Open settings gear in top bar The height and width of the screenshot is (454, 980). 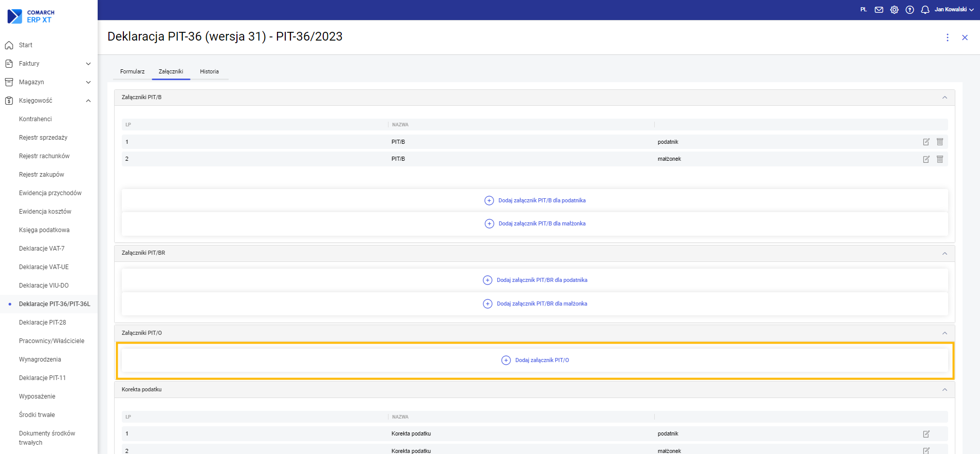coord(894,10)
